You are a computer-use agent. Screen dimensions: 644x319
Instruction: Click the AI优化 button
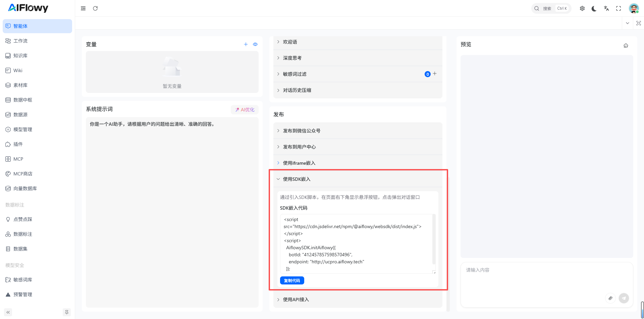coord(245,110)
